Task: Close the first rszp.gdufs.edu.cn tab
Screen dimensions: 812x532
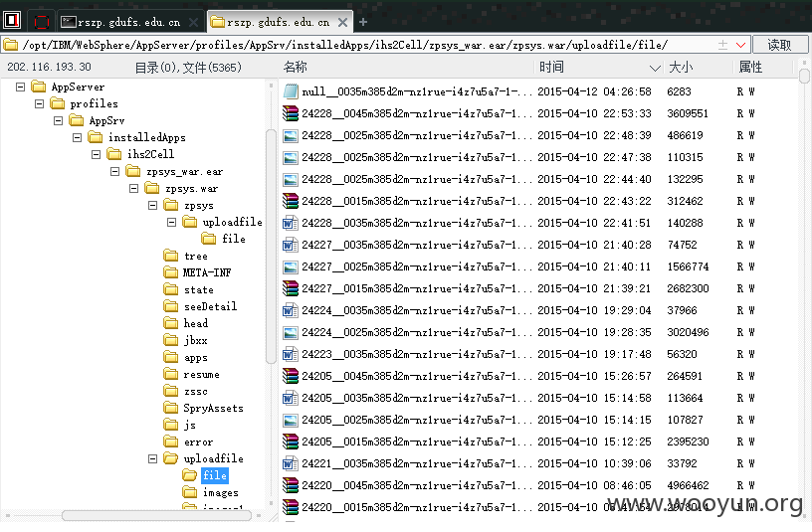Action: pos(193,22)
